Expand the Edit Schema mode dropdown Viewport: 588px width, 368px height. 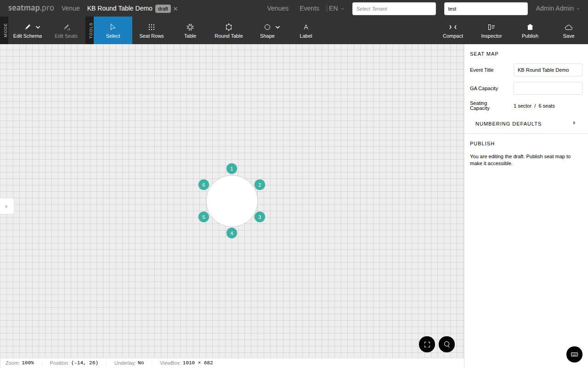(38, 27)
